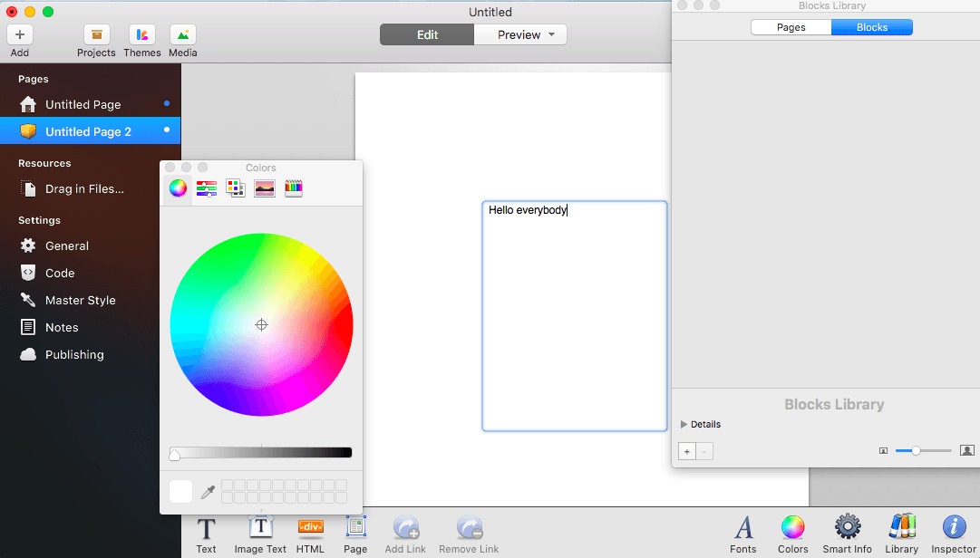Insert a Text element
Image resolution: width=980 pixels, height=558 pixels.
(206, 535)
